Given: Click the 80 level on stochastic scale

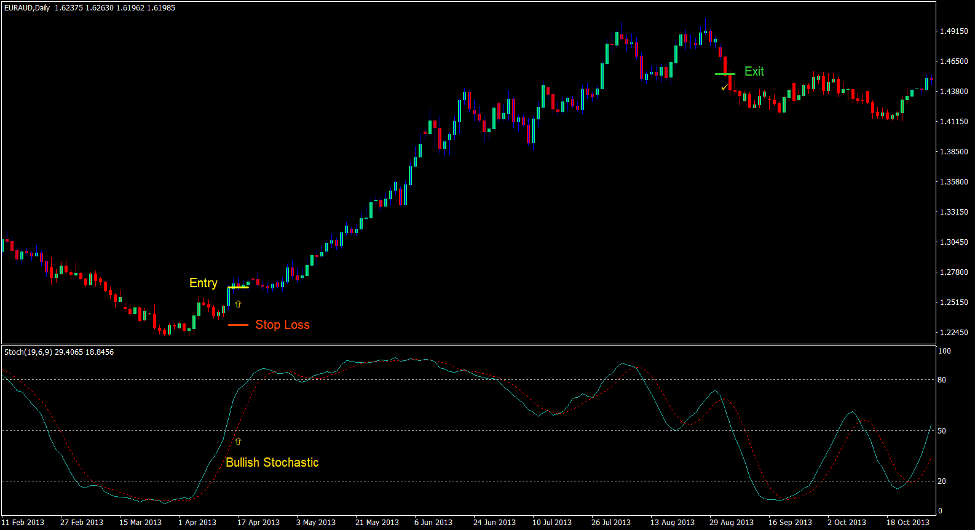Looking at the screenshot, I should (x=944, y=379).
